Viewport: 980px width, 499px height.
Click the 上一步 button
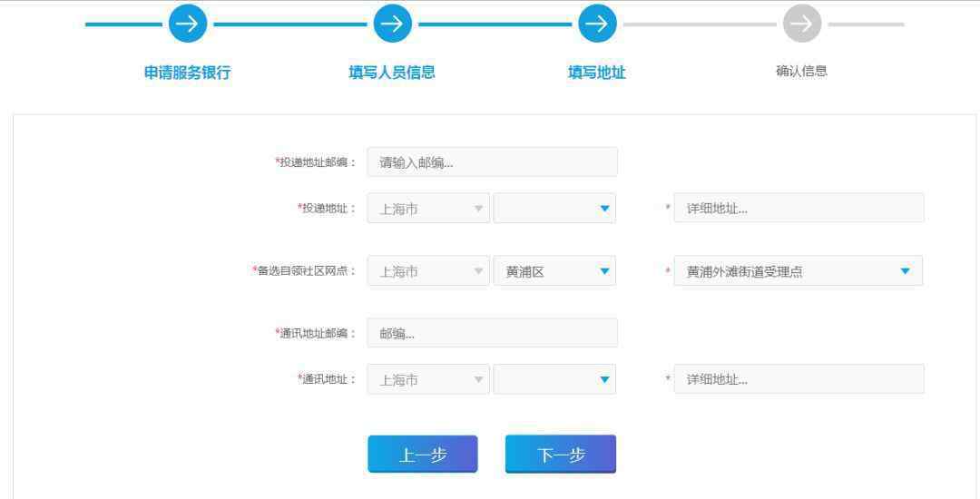pos(423,454)
